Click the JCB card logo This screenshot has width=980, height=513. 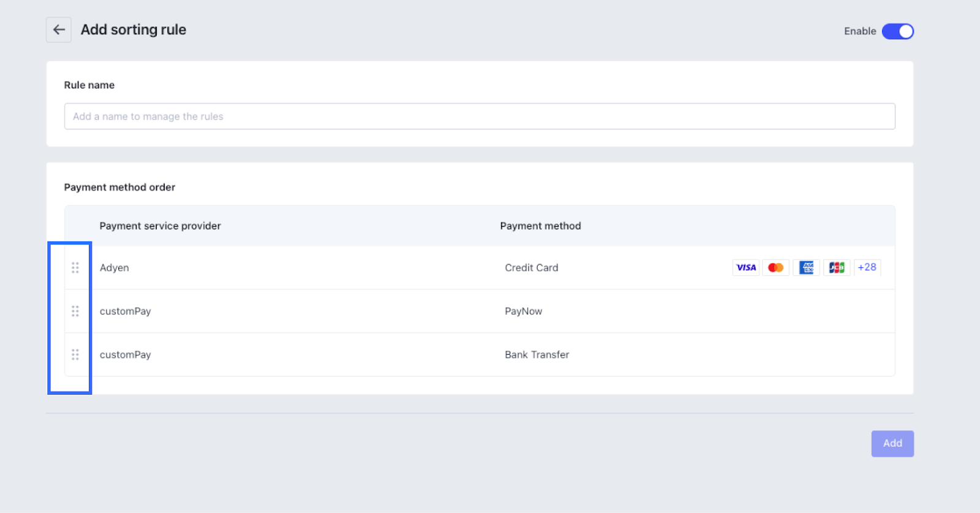pos(837,268)
